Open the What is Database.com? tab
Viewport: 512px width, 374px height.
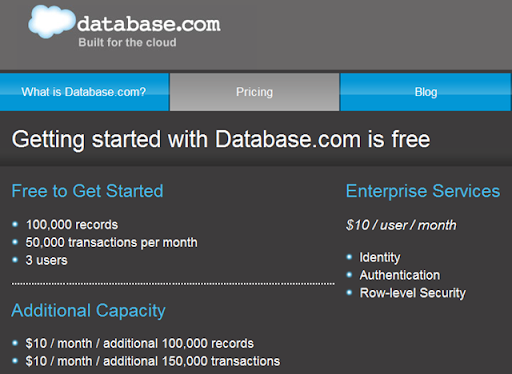[84, 92]
